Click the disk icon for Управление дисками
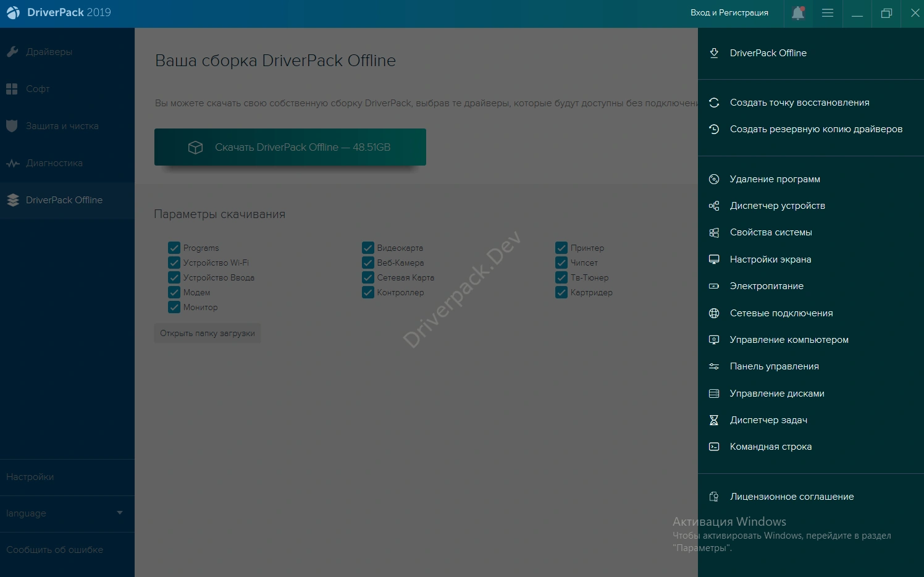 714,394
